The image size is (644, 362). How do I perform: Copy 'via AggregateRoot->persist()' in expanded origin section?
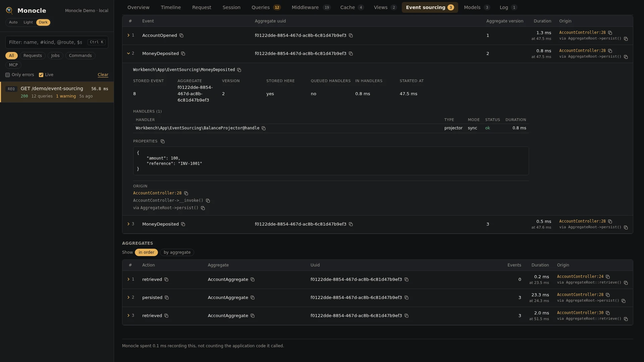(203, 208)
